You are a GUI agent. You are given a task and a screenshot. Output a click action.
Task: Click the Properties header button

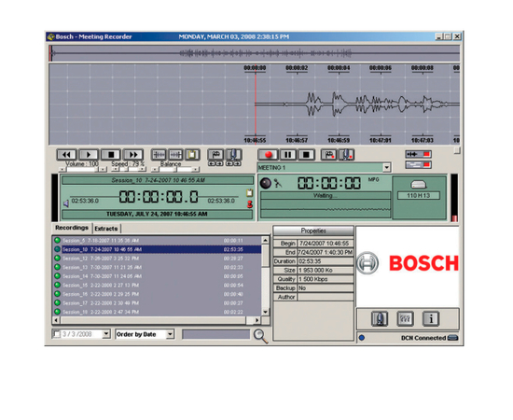313,231
